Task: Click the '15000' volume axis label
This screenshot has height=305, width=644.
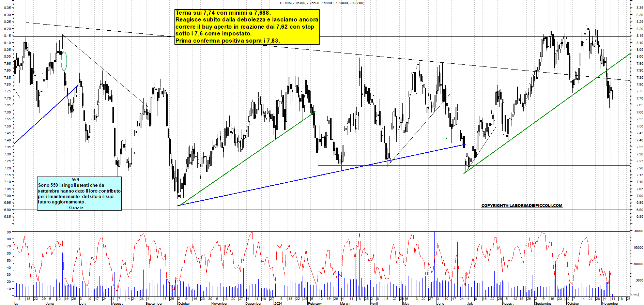Action: point(638,247)
